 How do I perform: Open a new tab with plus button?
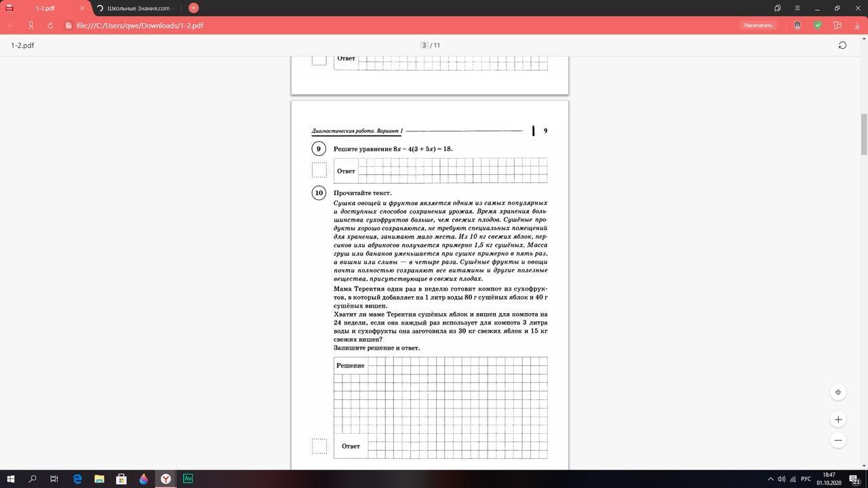click(x=193, y=8)
